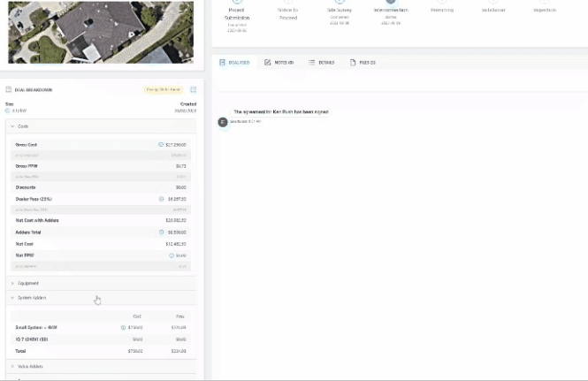Click the info icon next to Dealer Fees
The image size is (588, 381).
pos(161,199)
